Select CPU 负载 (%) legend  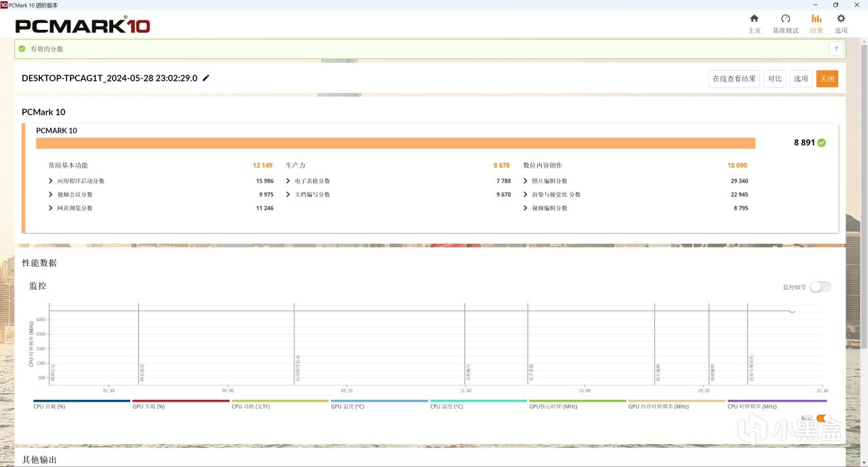coord(81,404)
